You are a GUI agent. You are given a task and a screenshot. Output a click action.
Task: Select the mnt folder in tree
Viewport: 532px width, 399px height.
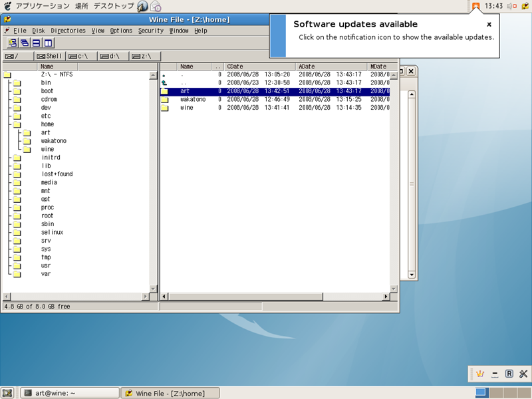click(x=45, y=191)
